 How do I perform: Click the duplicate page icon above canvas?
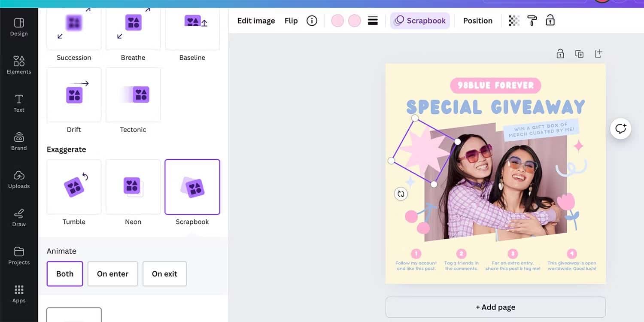point(579,54)
